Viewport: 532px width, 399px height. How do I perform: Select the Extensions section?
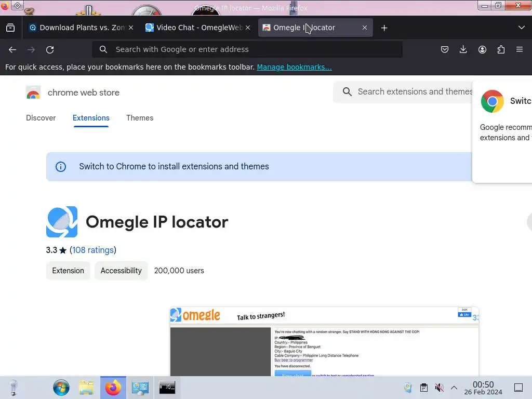point(91,118)
